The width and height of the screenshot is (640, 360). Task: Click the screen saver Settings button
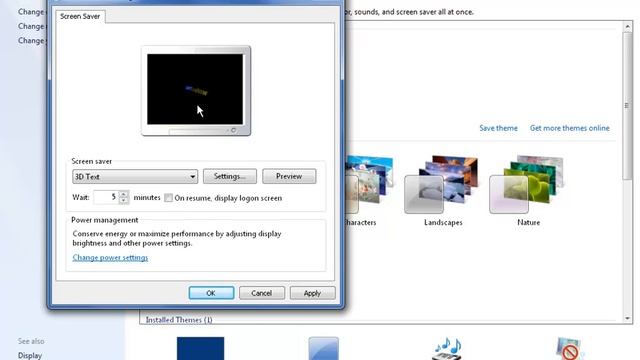[230, 176]
